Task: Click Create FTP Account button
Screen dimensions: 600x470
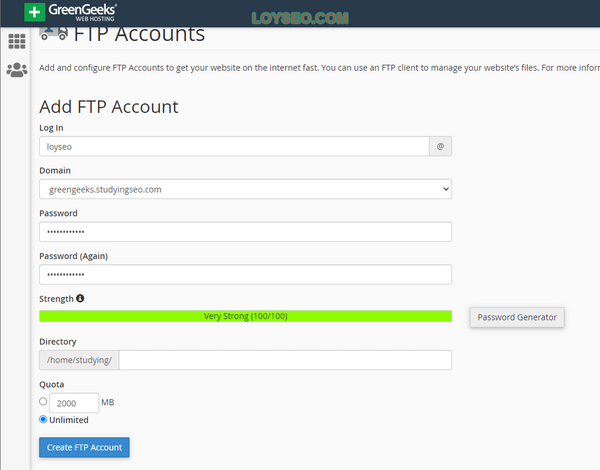Action: pyautogui.click(x=84, y=447)
